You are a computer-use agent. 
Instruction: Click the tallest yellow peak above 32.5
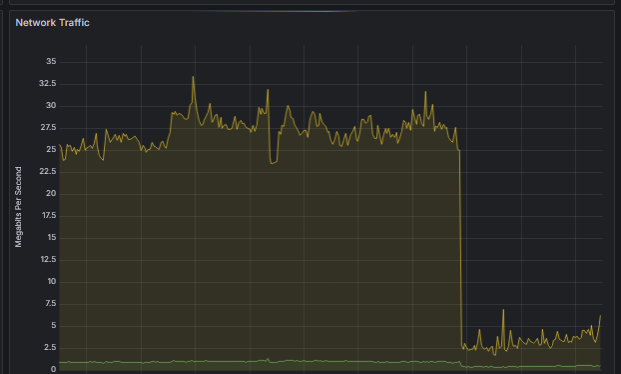tap(193, 78)
